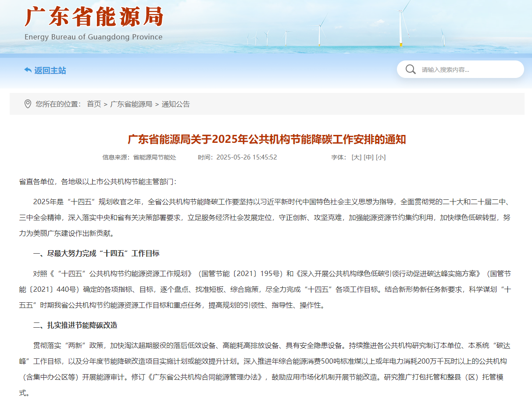Click the magnifier search icon
The height and width of the screenshot is (400, 532).
(x=411, y=70)
